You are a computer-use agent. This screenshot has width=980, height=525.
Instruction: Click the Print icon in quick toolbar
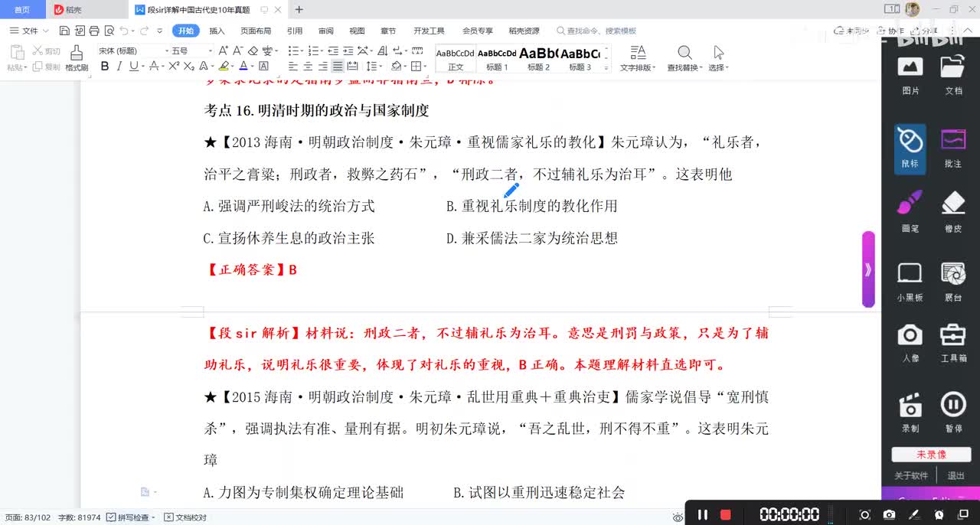(x=93, y=31)
